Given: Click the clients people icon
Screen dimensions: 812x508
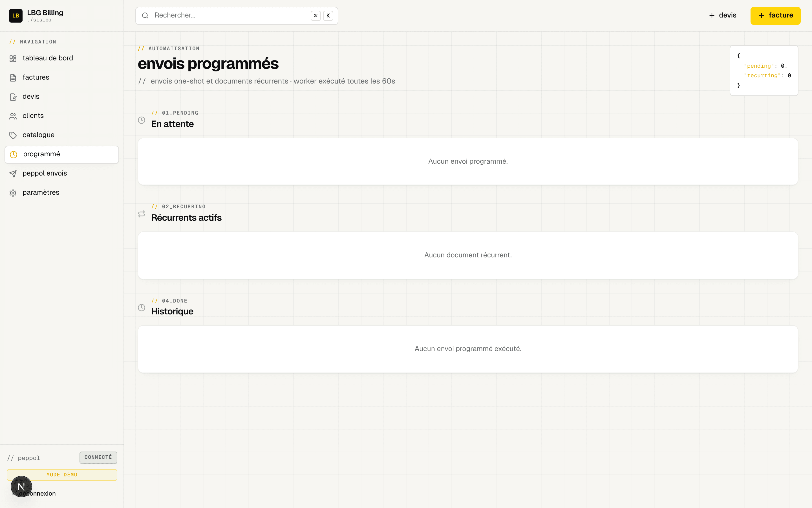Looking at the screenshot, I should pyautogui.click(x=13, y=116).
